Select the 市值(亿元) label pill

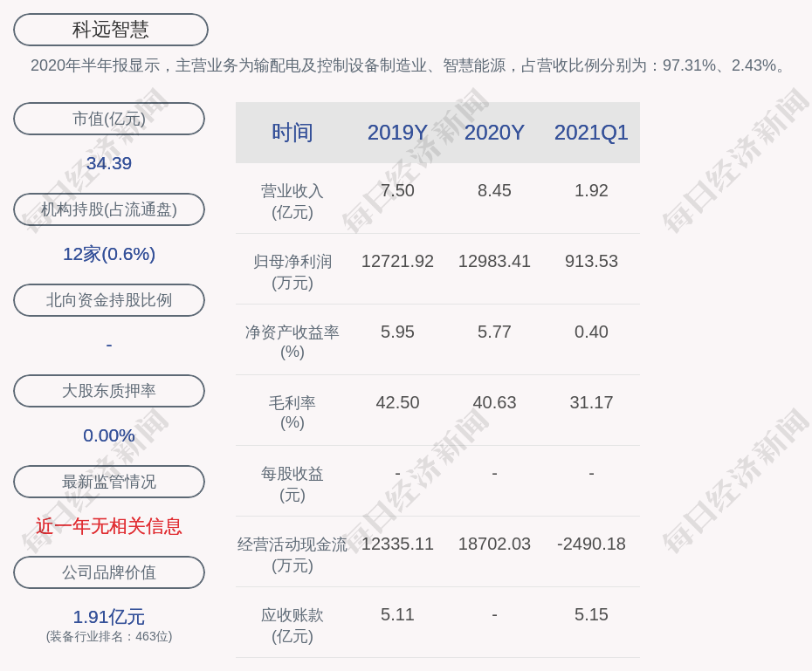pos(109,119)
